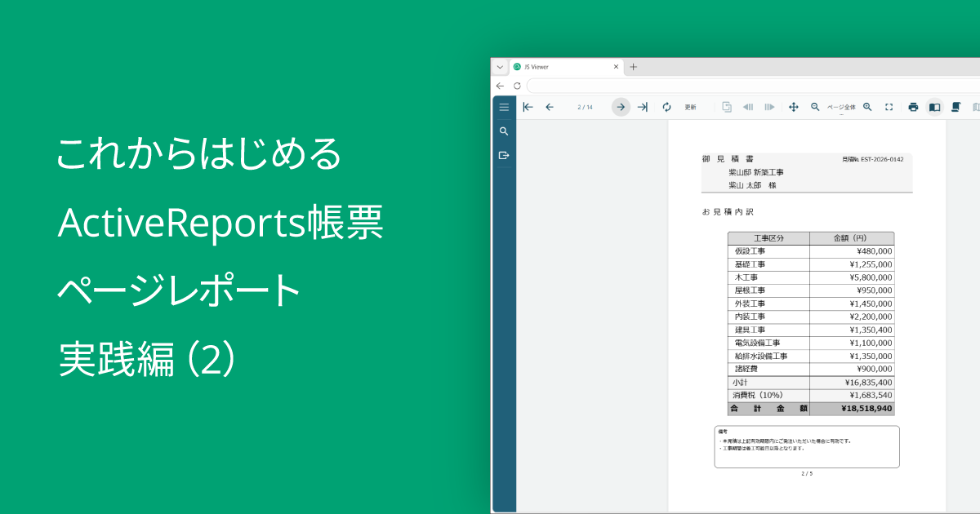Jump to the first page

tap(528, 107)
